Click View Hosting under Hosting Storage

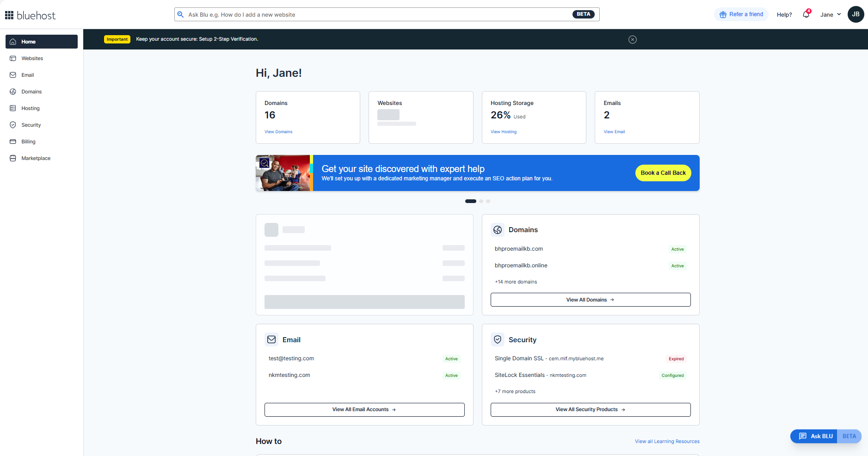click(x=503, y=132)
